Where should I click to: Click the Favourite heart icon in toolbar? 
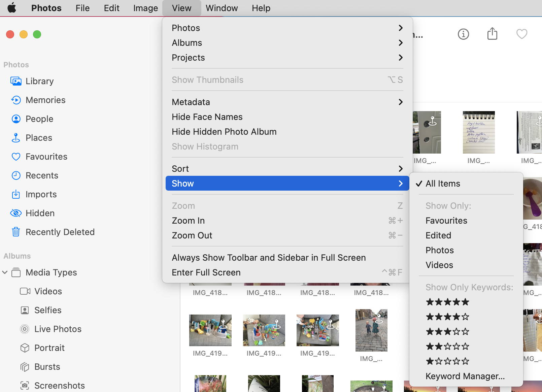tap(521, 34)
